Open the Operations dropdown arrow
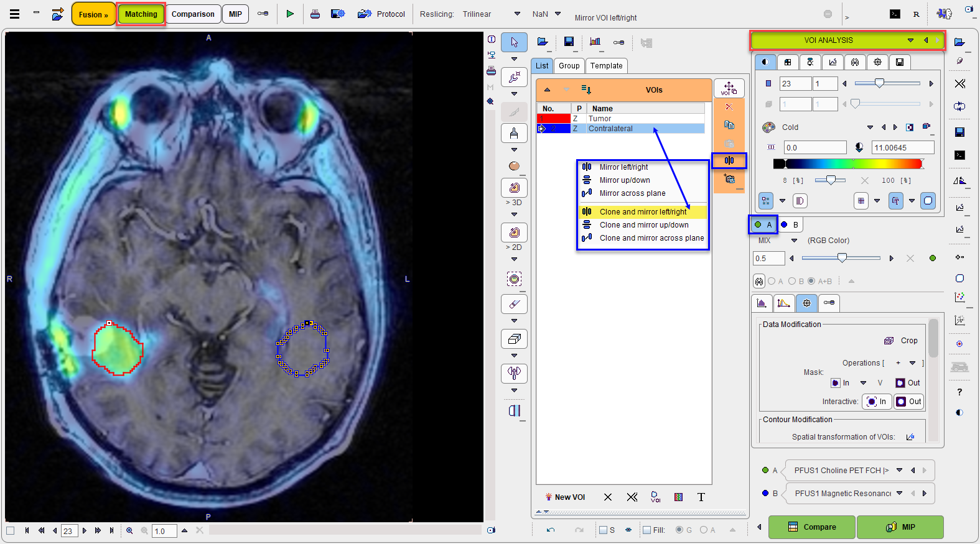Screen dimensions: 980x544 tap(912, 363)
